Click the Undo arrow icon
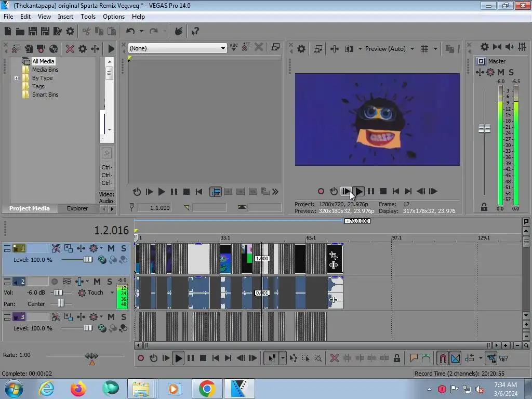The height and width of the screenshot is (399, 532). click(130, 31)
